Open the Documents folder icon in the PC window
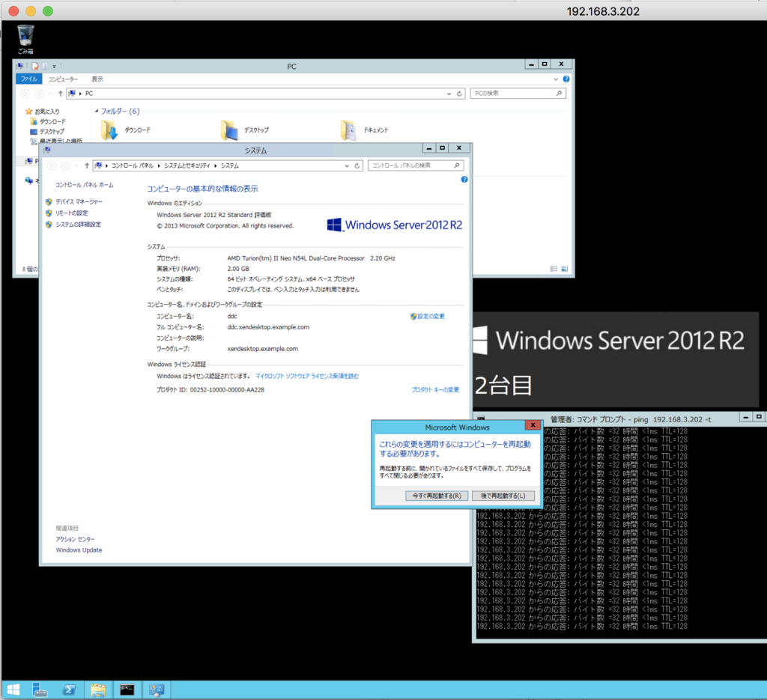 pyautogui.click(x=348, y=130)
